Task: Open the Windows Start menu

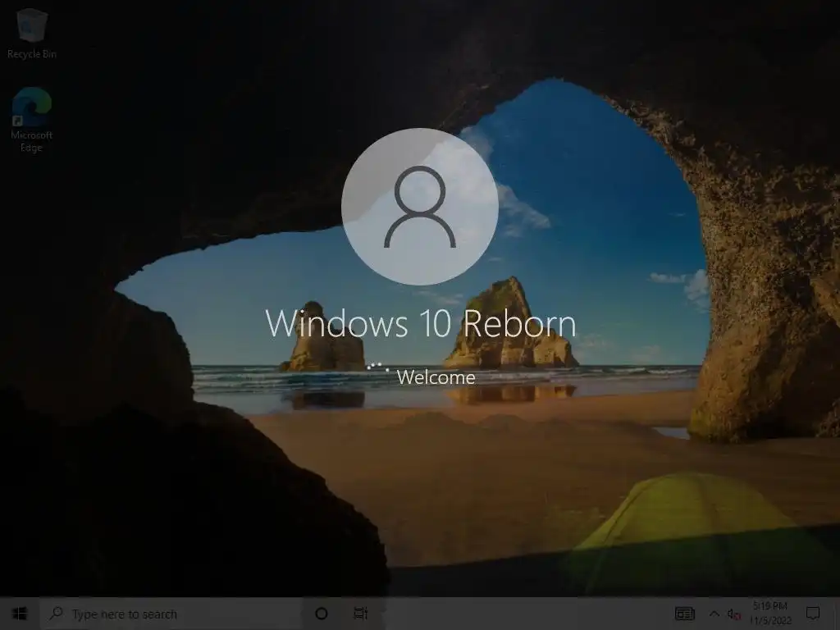Action: 20,614
